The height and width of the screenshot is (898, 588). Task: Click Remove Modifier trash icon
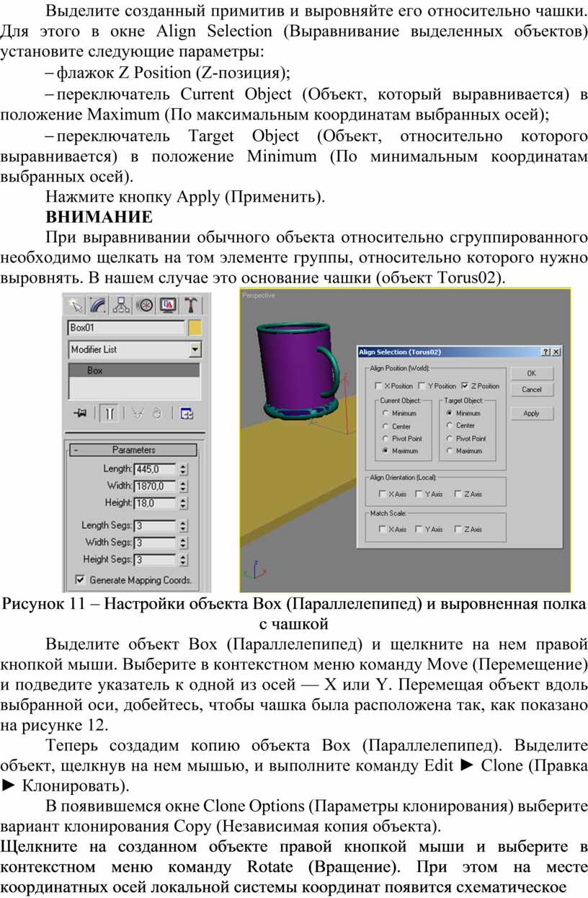[x=159, y=413]
